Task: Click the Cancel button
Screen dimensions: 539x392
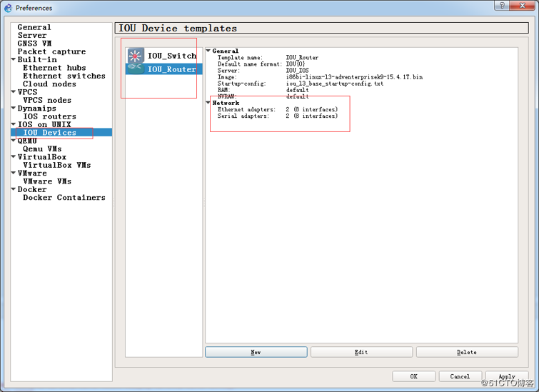Action: pos(460,376)
